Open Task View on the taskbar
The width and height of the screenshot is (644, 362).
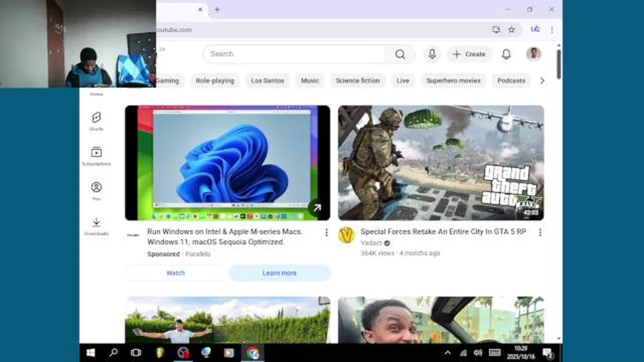click(x=136, y=353)
